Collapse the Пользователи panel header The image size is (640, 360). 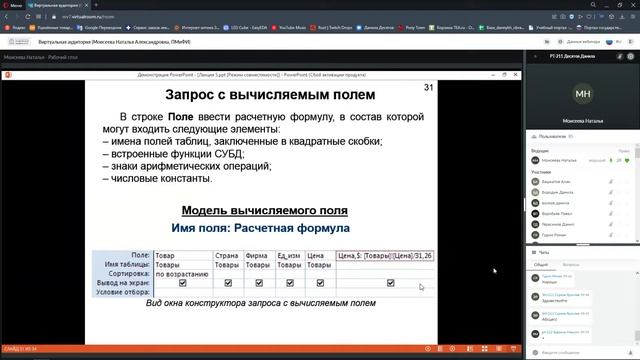pos(582,136)
